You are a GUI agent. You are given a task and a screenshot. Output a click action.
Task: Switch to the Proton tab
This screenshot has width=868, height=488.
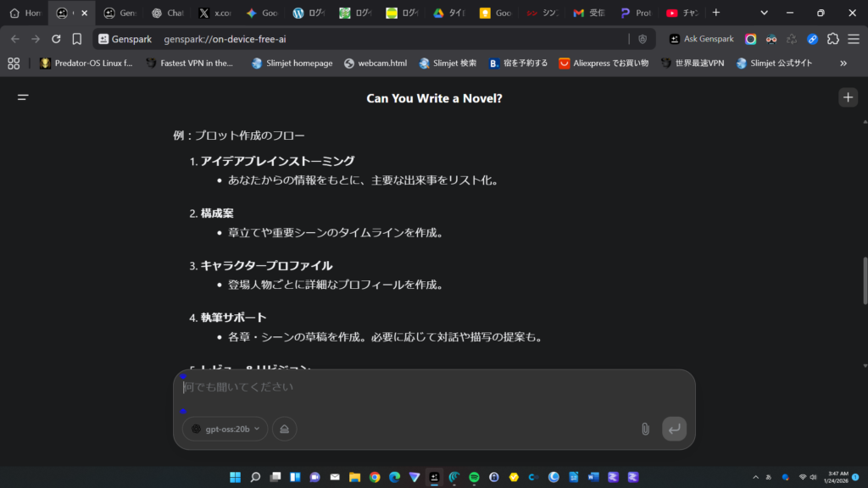(636, 13)
